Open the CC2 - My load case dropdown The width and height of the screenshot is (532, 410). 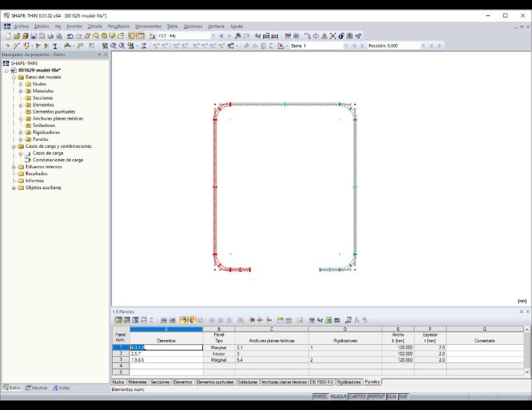tap(213, 36)
